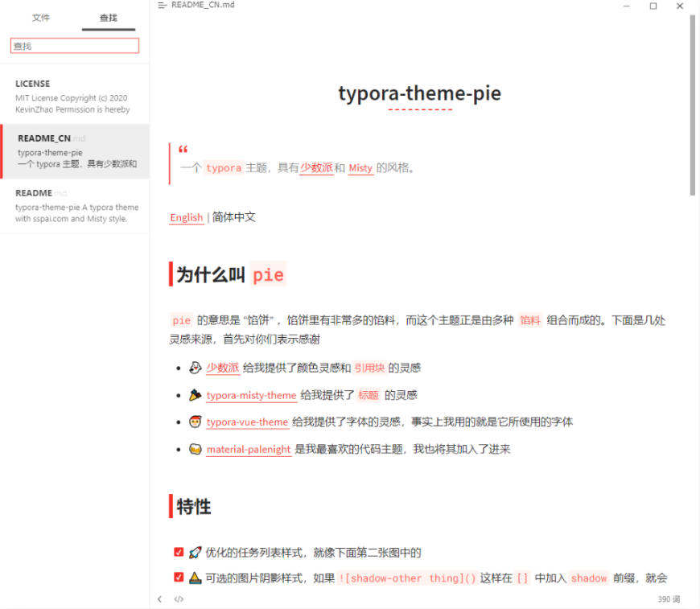This screenshot has width=700, height=609.
Task: Open the README.md file in the sidebar
Action: click(75, 206)
